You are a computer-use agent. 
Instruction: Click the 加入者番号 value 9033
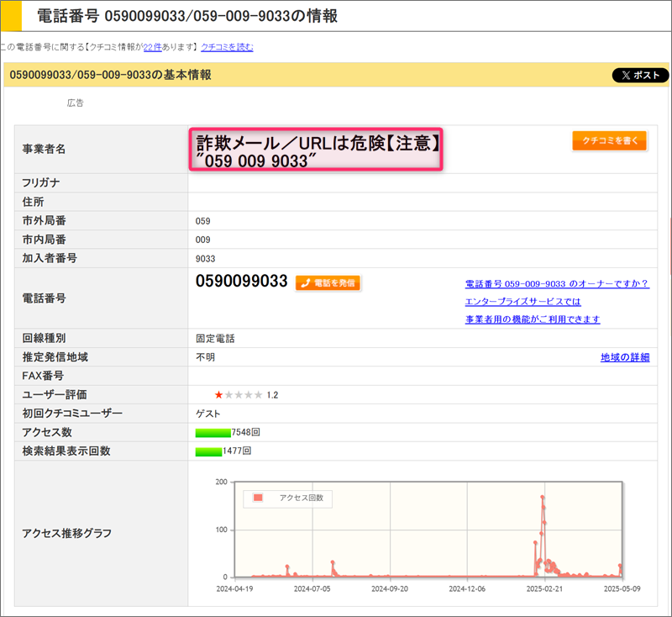point(205,259)
